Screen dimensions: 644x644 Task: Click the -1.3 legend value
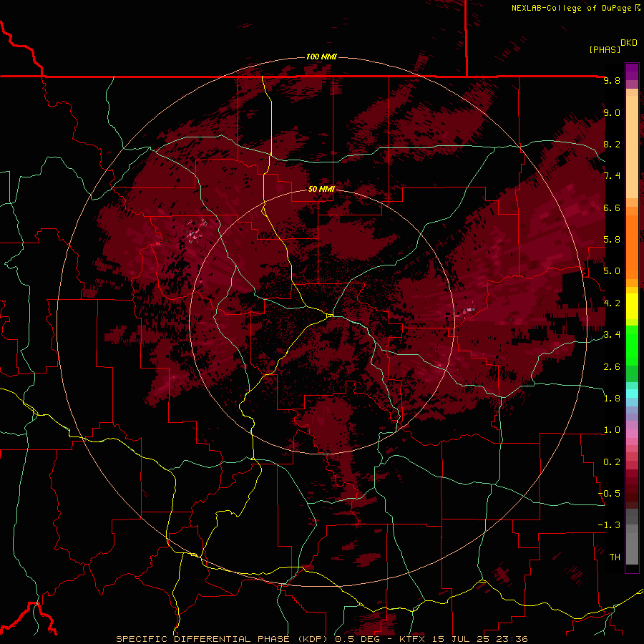(609, 525)
